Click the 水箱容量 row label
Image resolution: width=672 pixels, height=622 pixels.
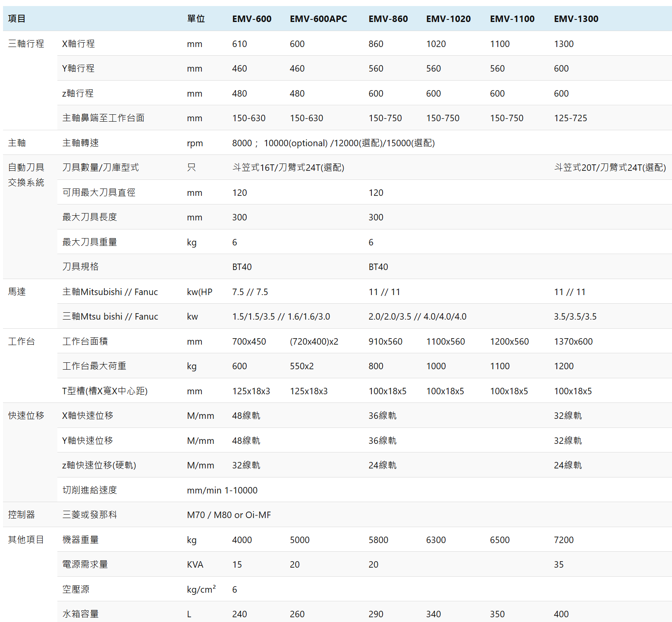(81, 614)
